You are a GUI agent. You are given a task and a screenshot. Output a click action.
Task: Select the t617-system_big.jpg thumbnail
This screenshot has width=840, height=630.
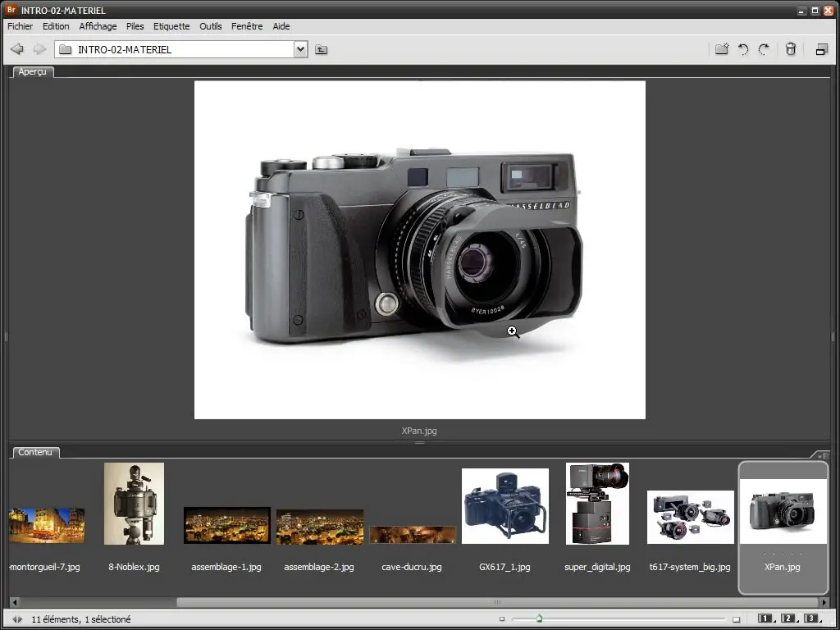pyautogui.click(x=691, y=517)
